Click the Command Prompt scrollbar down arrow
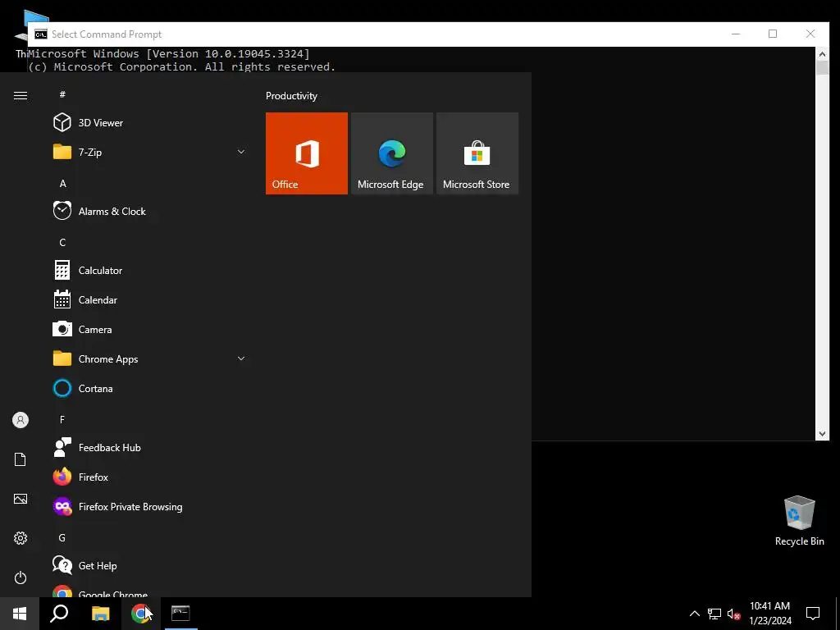Screen dimensions: 840x630 click(822, 433)
